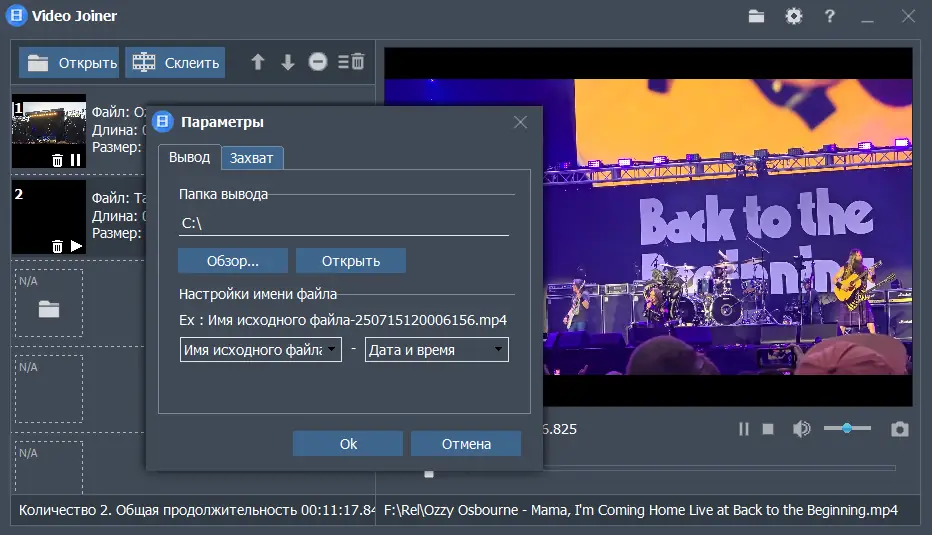The height and width of the screenshot is (535, 932).
Task: Open help question mark icon
Action: [x=830, y=16]
